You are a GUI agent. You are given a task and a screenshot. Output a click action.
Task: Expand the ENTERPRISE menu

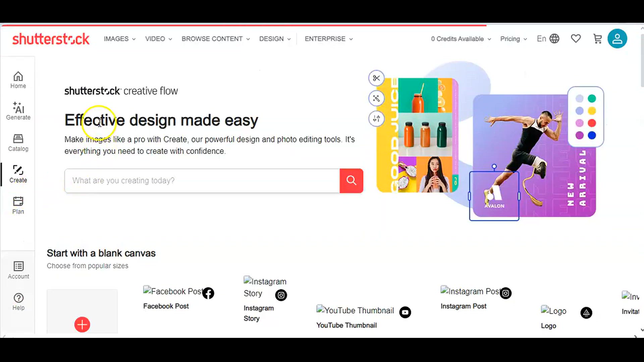click(329, 39)
